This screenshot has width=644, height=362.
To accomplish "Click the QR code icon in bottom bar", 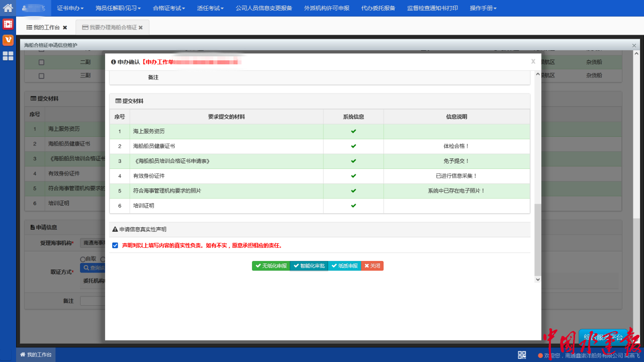I will pyautogui.click(x=522, y=355).
